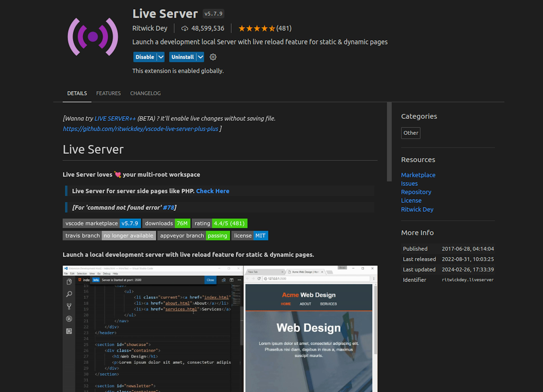Select the Other category tag
Screen dimensions: 543x392
coord(411,133)
